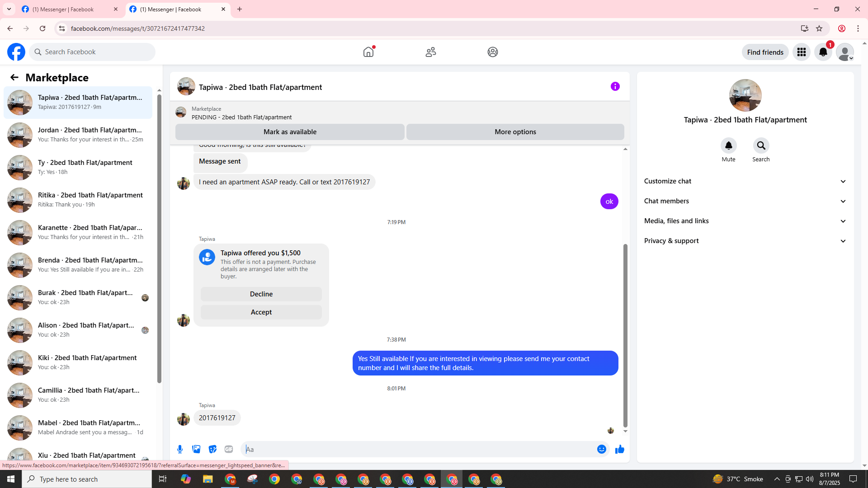Open Mabel's apartment conversation

pyautogui.click(x=78, y=427)
